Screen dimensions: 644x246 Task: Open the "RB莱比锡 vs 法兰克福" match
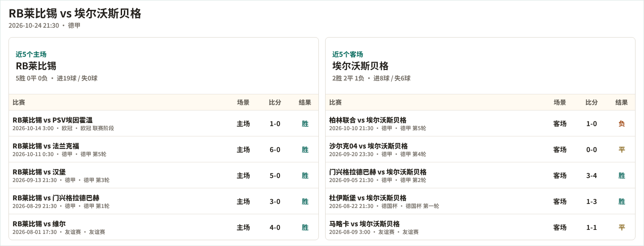[46, 146]
